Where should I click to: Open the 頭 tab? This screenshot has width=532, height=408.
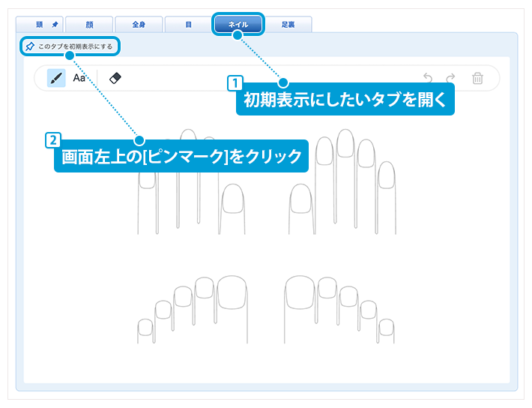[39, 25]
